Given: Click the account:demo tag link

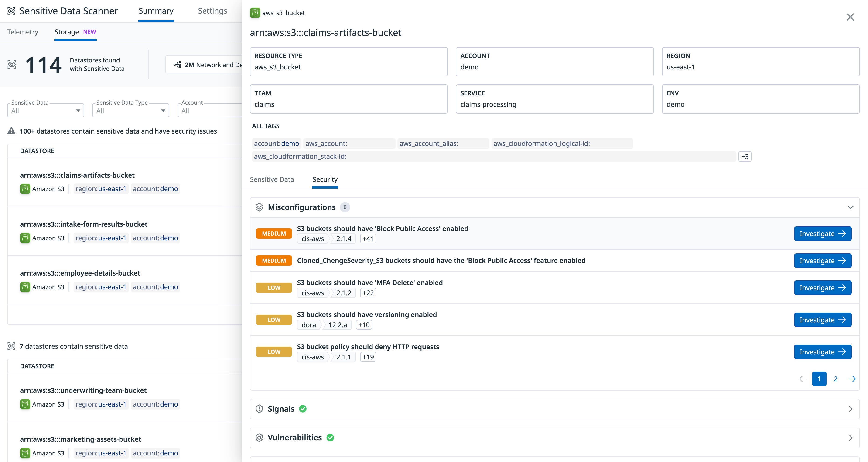Looking at the screenshot, I should (276, 143).
